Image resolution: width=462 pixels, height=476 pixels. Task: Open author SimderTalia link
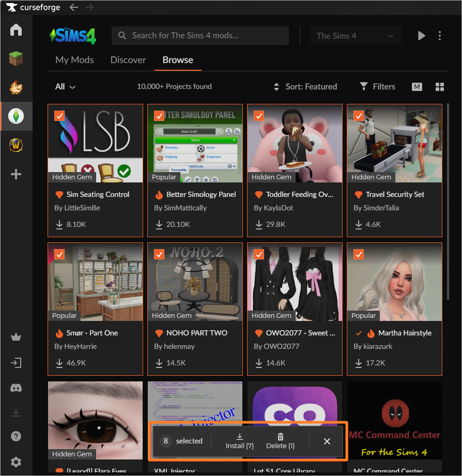(x=381, y=208)
